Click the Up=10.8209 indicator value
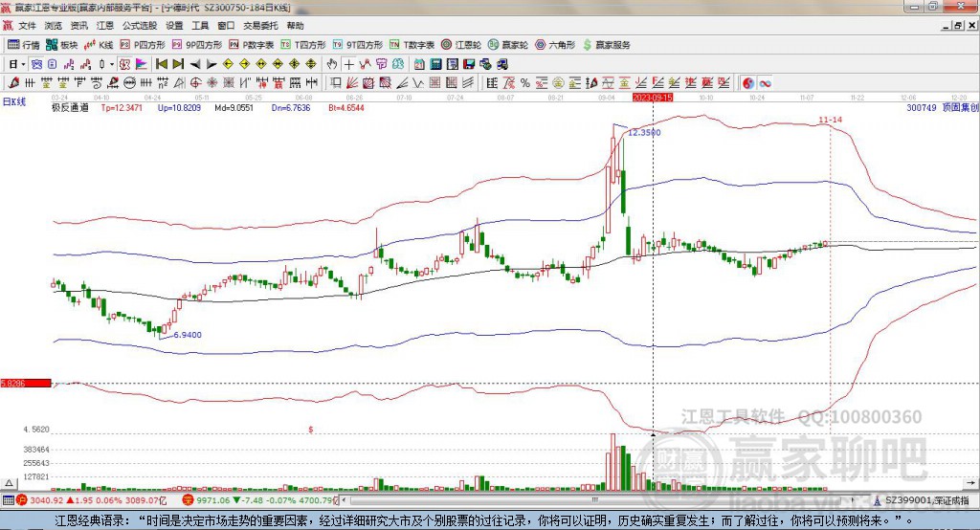The height and width of the screenshot is (530, 980). 179,107
